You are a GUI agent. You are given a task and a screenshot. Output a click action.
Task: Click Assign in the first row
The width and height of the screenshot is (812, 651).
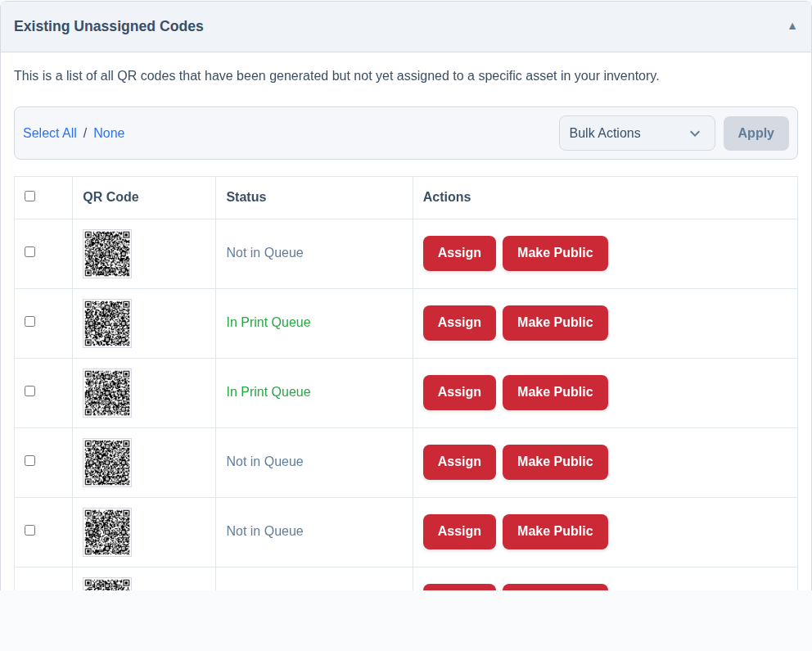point(459,253)
